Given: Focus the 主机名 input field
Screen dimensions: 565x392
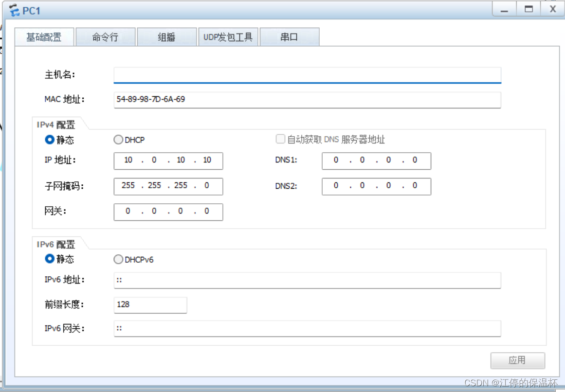Looking at the screenshot, I should pyautogui.click(x=308, y=75).
